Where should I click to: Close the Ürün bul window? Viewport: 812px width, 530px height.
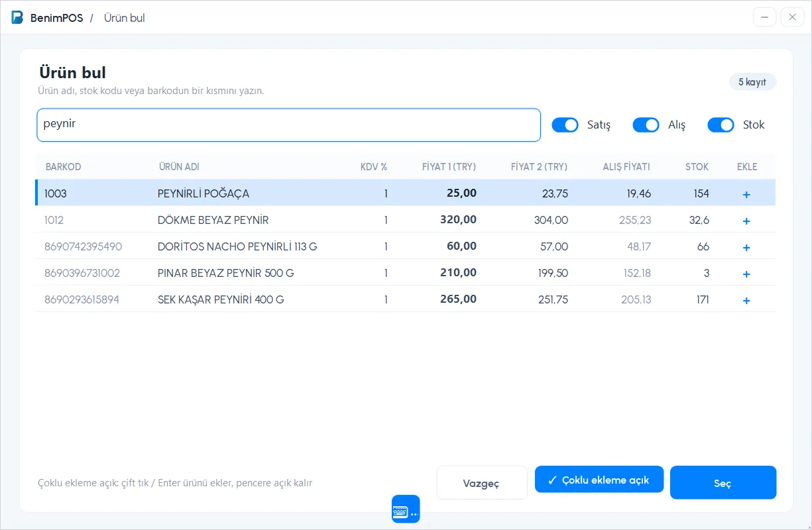click(x=792, y=18)
